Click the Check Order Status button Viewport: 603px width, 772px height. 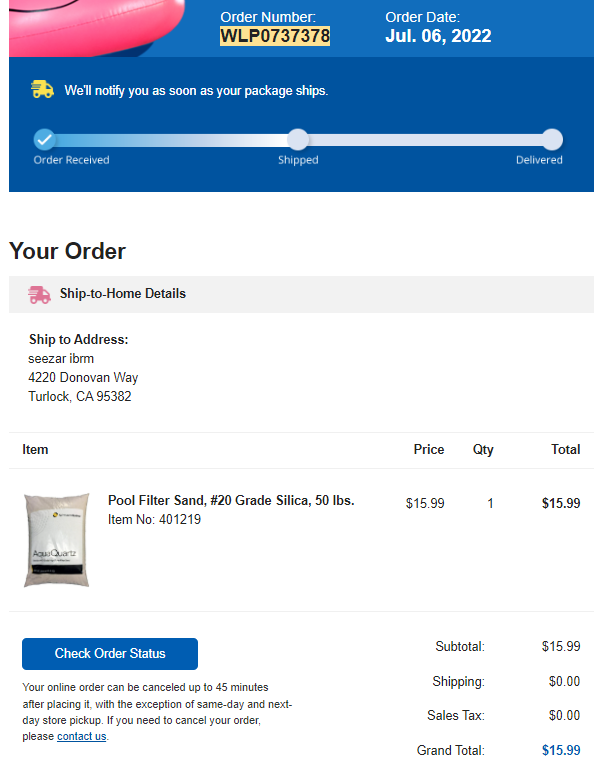(110, 654)
